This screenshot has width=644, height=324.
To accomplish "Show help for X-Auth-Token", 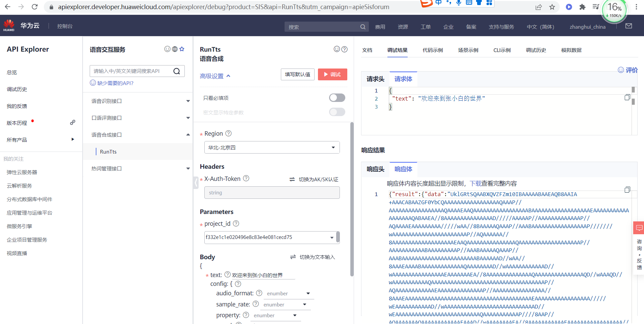I will [x=246, y=178].
